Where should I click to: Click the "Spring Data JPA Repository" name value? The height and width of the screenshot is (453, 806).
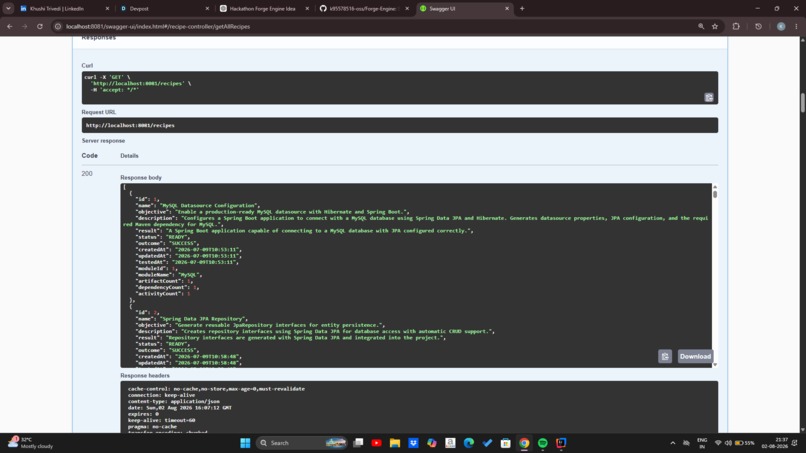tap(203, 319)
